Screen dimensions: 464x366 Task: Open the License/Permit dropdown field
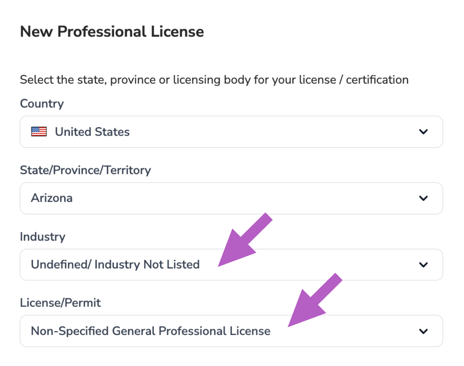pos(231,331)
